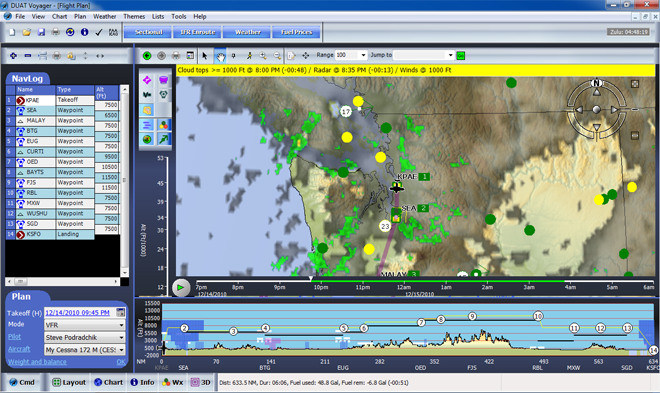Open the Aircraft selection dropdown
660x393 pixels.
coord(121,350)
